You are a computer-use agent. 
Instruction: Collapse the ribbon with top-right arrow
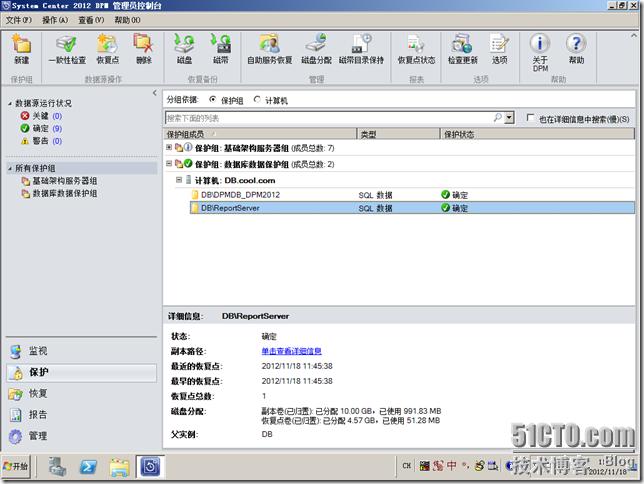click(633, 37)
